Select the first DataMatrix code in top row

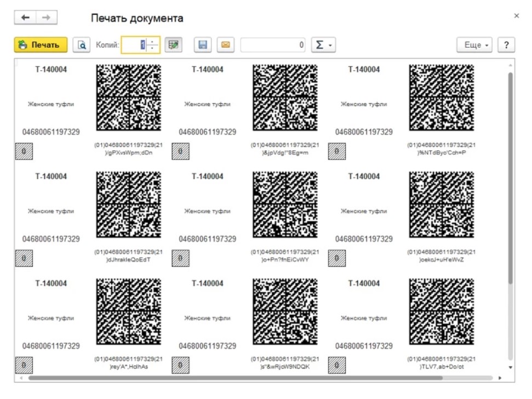(129, 97)
